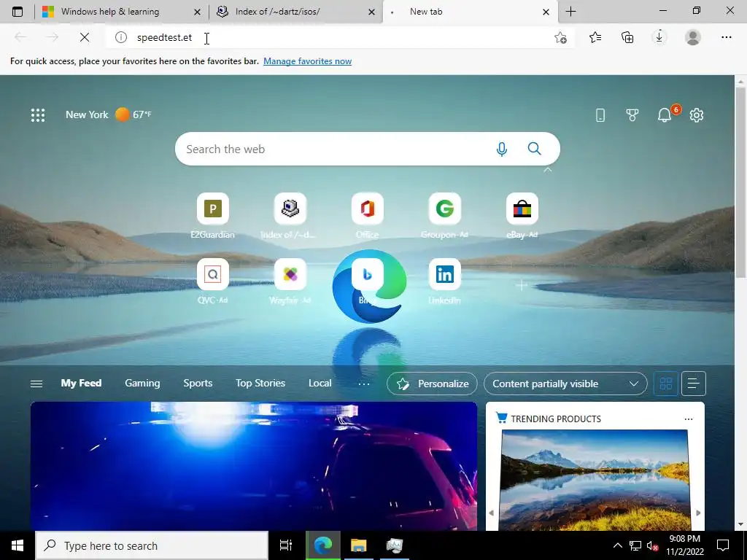Open Trending Products options ellipsis
This screenshot has width=747, height=560.
[x=689, y=419]
